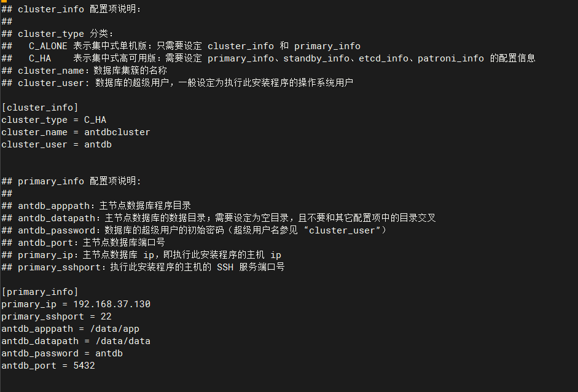Click the comment line describing C_HA
The width and height of the screenshot is (578, 392).
268,58
